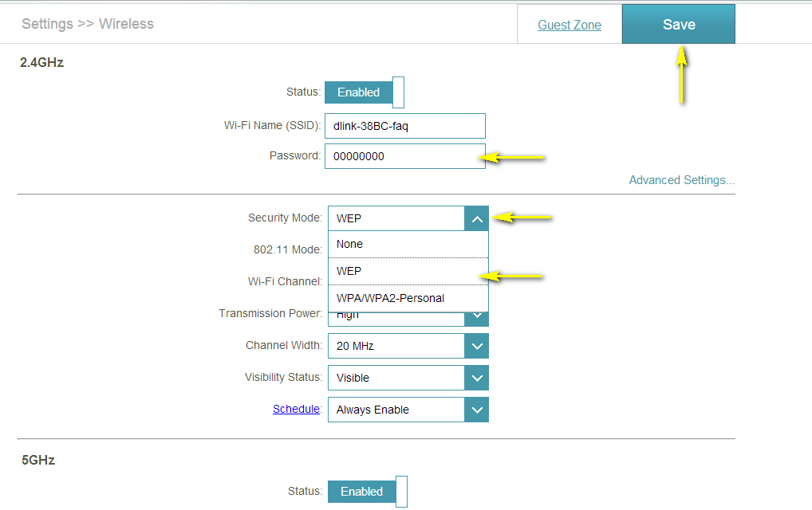
Task: Open the Always Enable schedule dropdown
Action: point(396,410)
